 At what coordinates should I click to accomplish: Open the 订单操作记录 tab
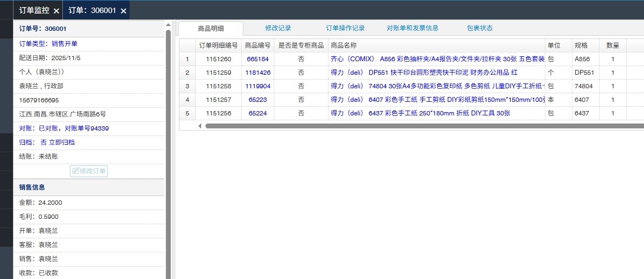point(345,28)
